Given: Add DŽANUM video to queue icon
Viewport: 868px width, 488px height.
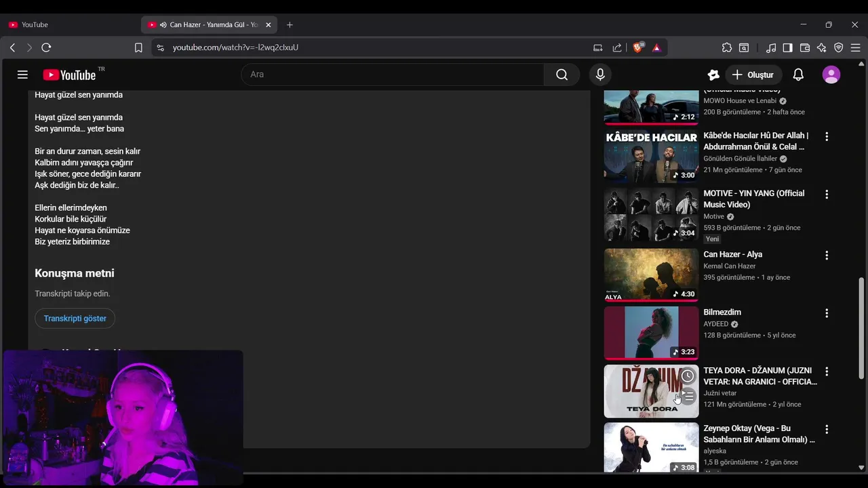Looking at the screenshot, I should pyautogui.click(x=688, y=396).
